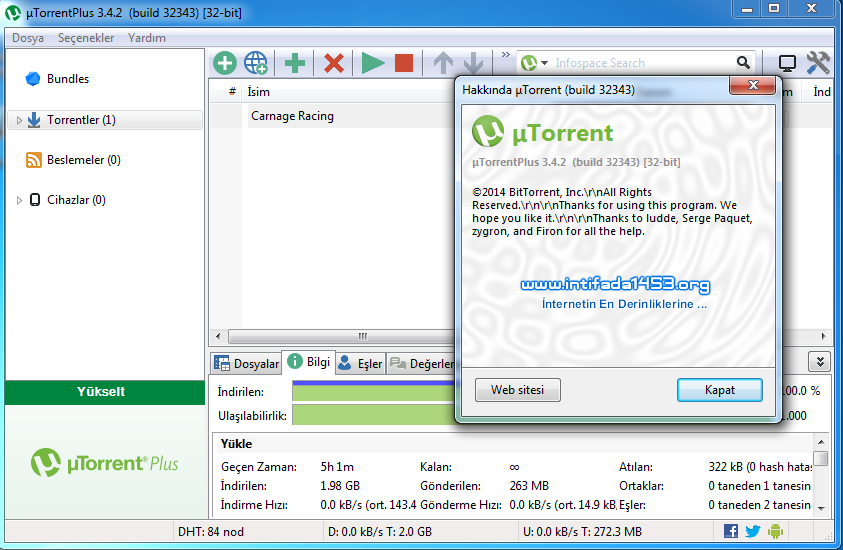Click the magnifier search icon
This screenshot has width=843, height=550.
(743, 63)
